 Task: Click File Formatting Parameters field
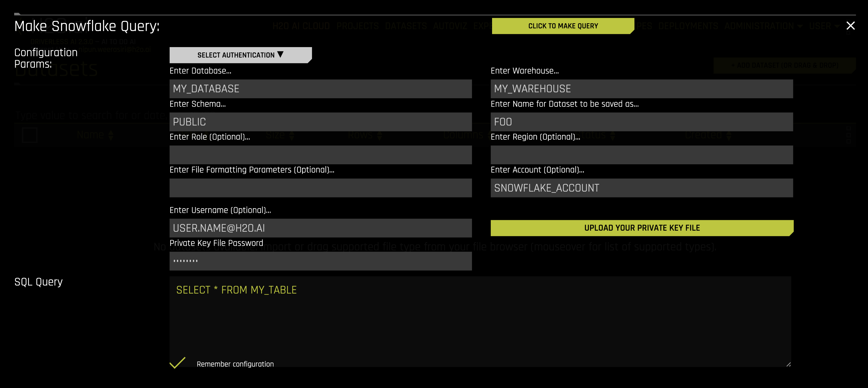click(x=320, y=188)
